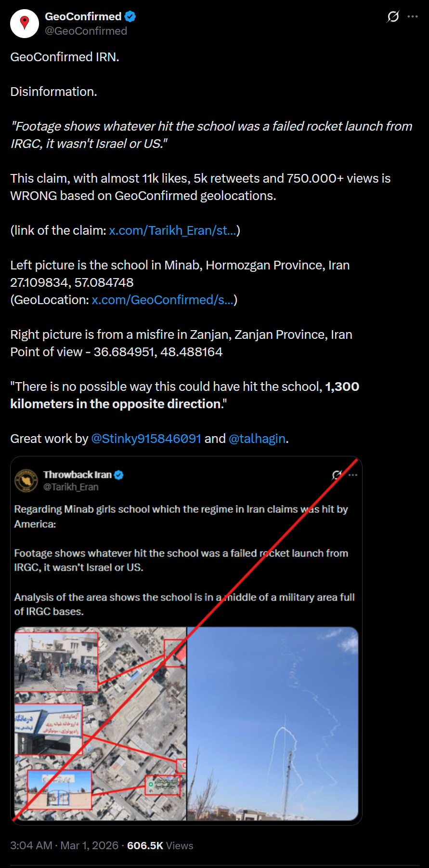
Task: Open x.com/GeoConfirmed geolocation link
Action: click(163, 300)
